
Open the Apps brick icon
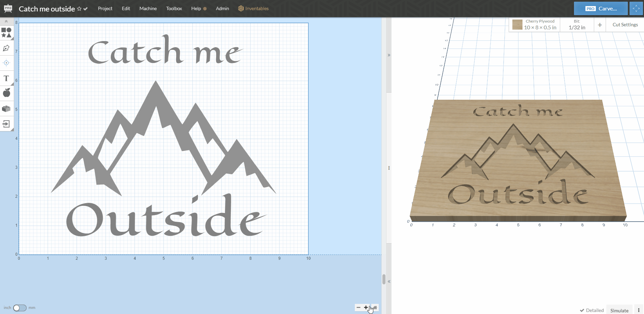tap(6, 108)
